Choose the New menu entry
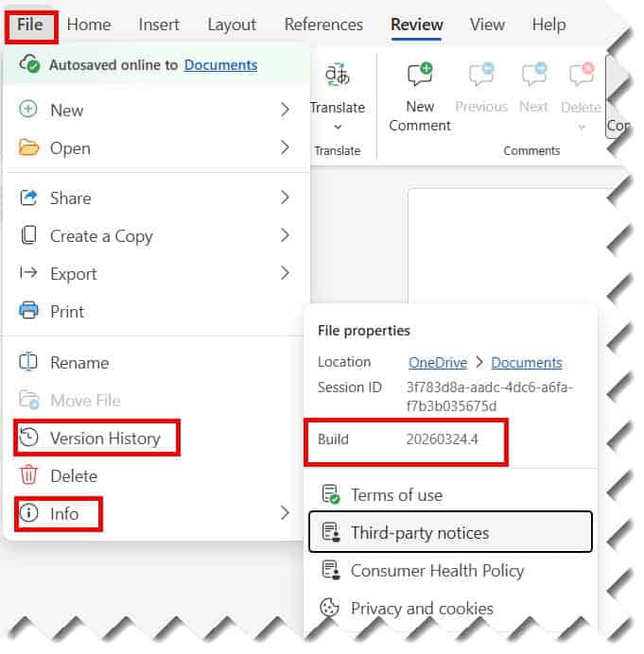The width and height of the screenshot is (644, 654). pyautogui.click(x=155, y=111)
